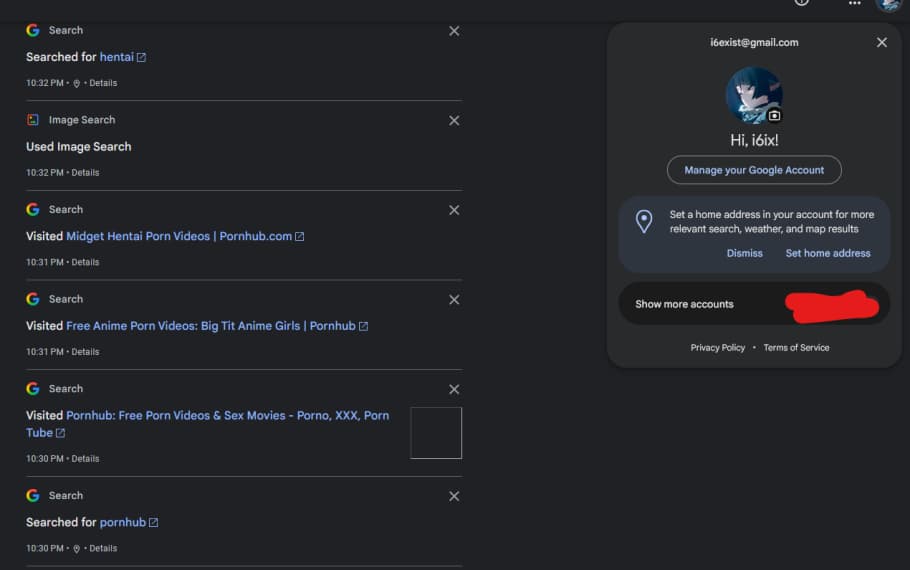The width and height of the screenshot is (910, 570).
Task: Open the account avatar in top-right corner
Action: coord(888,4)
